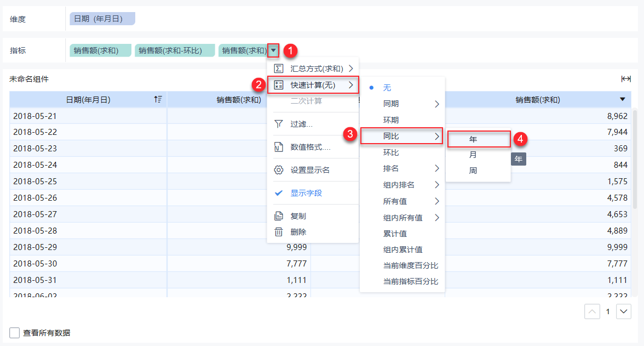Expand the 同期 submenu
The image size is (644, 346).
pyautogui.click(x=411, y=104)
